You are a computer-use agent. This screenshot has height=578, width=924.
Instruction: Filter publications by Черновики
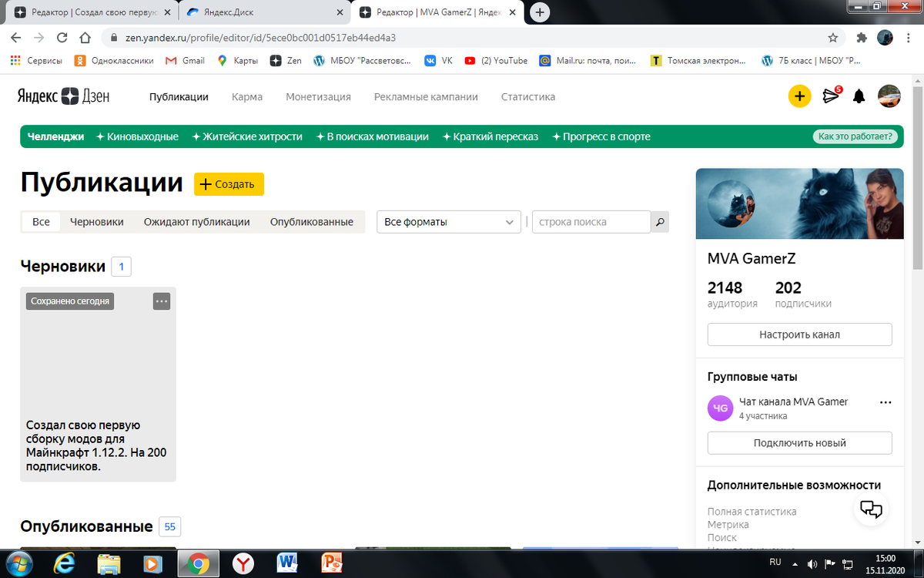(97, 222)
